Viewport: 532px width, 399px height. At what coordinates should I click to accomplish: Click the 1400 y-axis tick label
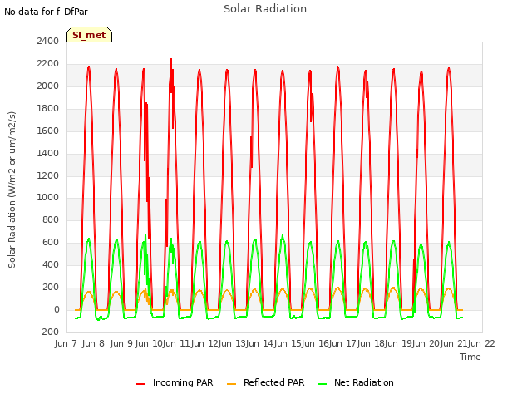(x=48, y=153)
